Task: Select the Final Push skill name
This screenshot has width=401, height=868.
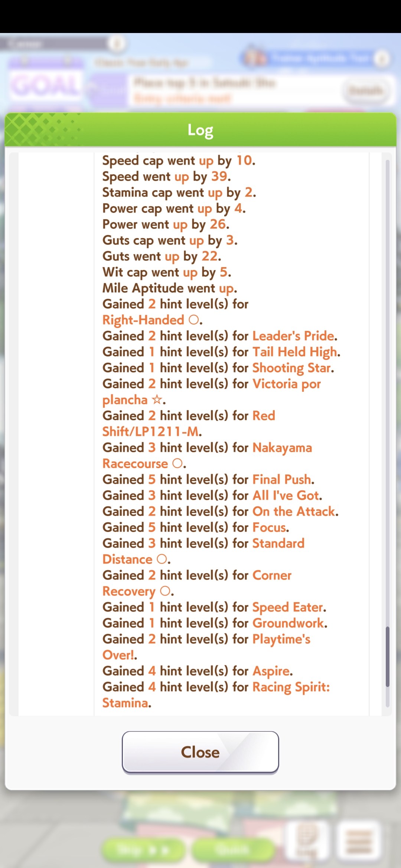Action: 282,479
